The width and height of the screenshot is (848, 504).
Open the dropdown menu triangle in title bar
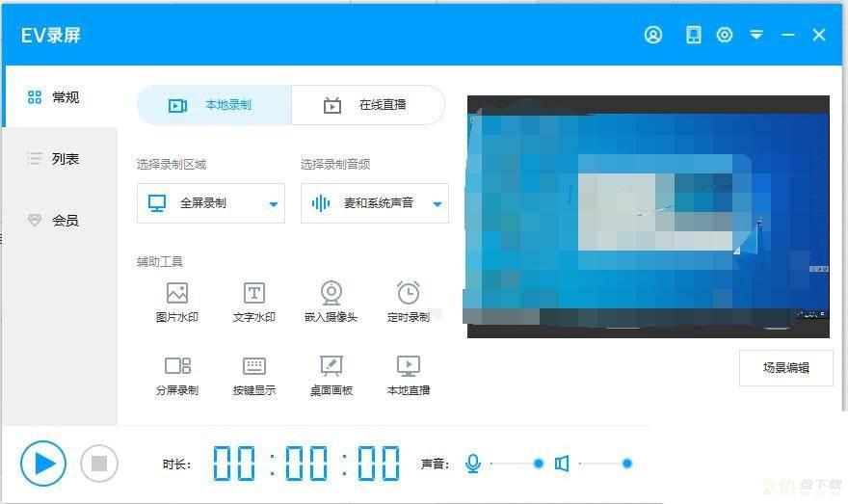756,35
